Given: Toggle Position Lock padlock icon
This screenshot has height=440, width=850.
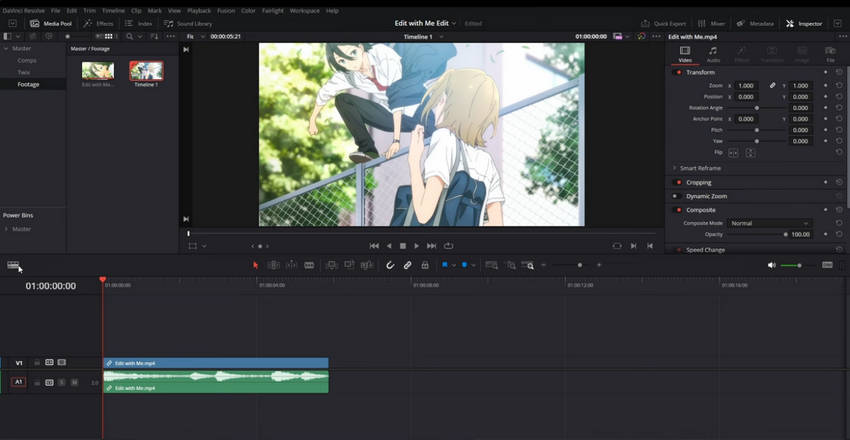Looking at the screenshot, I should coord(425,265).
